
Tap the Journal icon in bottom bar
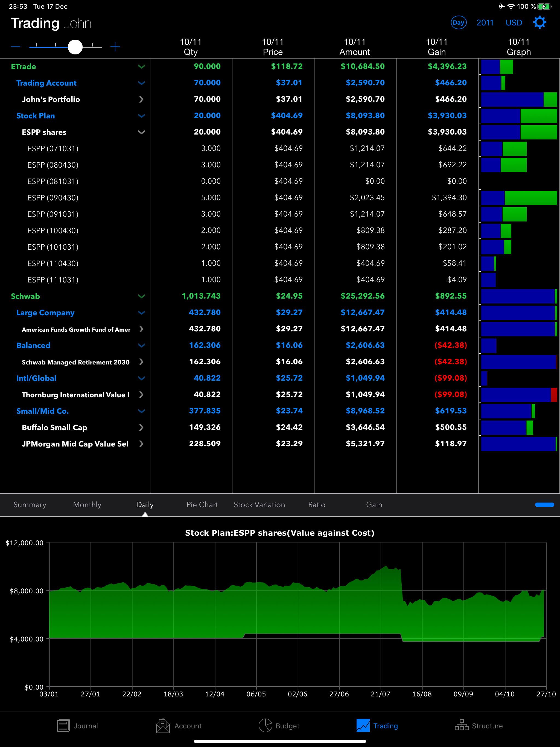click(x=63, y=725)
